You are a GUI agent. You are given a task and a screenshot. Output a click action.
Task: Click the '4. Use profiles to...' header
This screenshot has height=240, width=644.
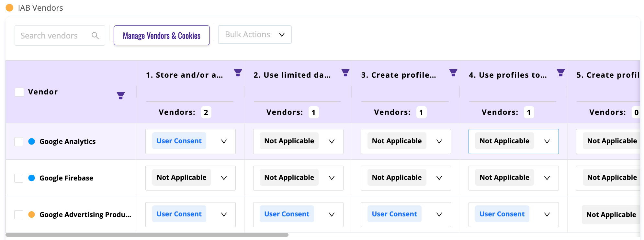pos(508,75)
